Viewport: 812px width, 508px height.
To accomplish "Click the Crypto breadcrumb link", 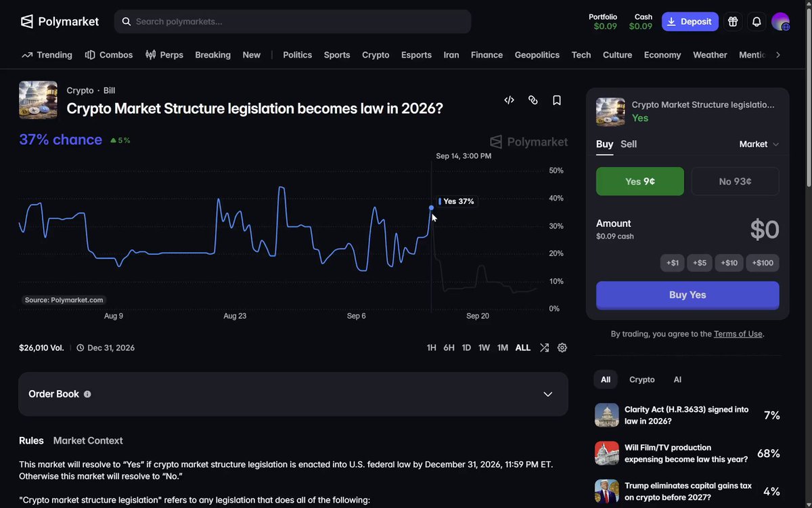I will tap(80, 91).
